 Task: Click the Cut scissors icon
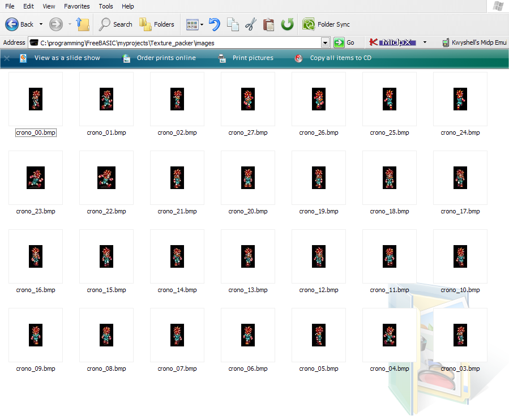point(251,24)
